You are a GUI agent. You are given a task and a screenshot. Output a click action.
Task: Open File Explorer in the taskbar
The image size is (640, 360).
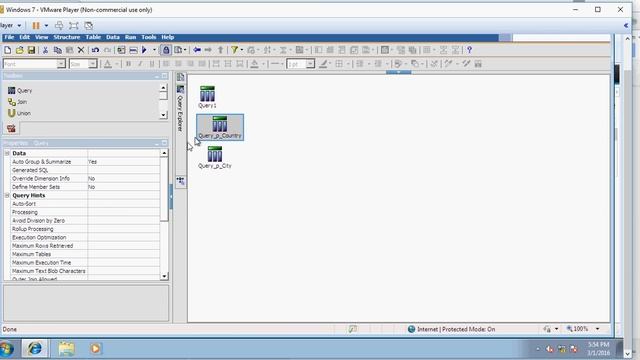[x=66, y=349]
